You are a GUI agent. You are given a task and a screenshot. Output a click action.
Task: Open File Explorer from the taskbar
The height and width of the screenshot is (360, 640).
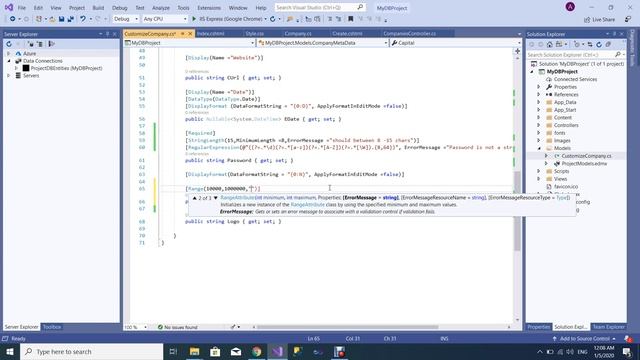pyautogui.click(x=194, y=351)
